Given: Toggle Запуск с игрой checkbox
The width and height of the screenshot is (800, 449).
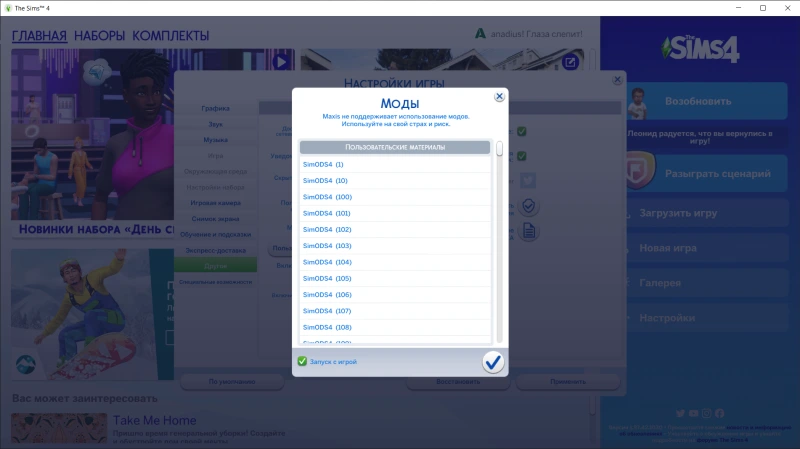Looking at the screenshot, I should click(302, 361).
